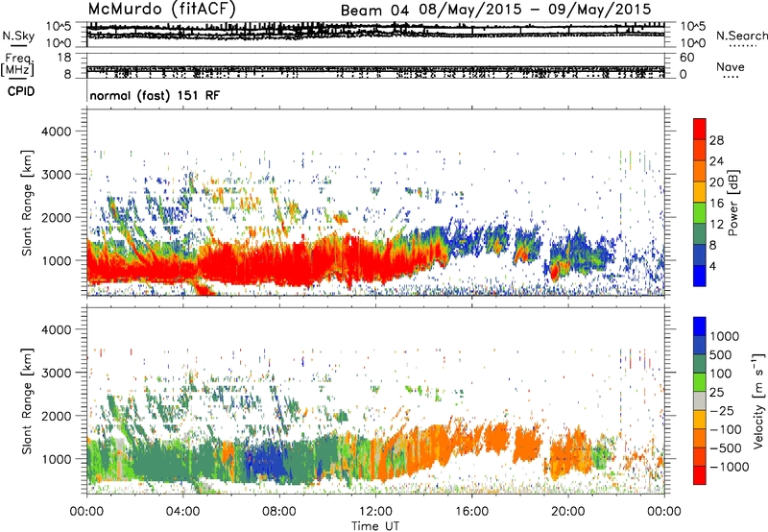This screenshot has width=768, height=532.
Task: Click the 04:00 time tick label
Action: coord(182,512)
